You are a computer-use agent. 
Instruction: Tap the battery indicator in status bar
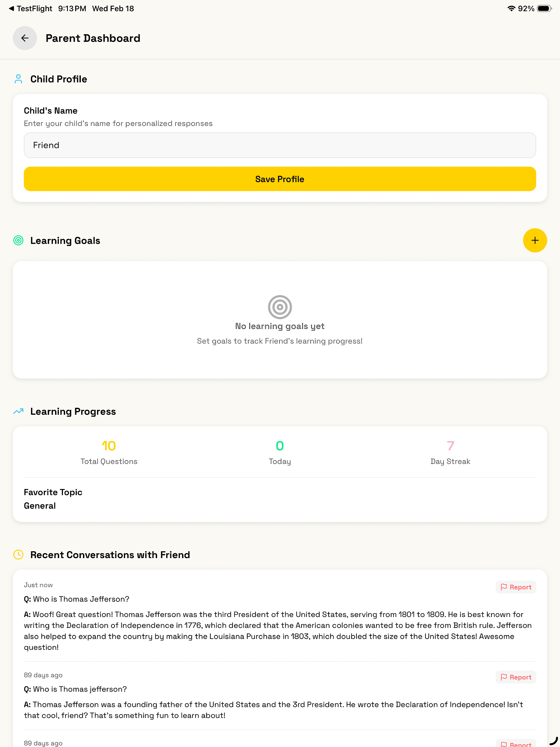click(544, 8)
